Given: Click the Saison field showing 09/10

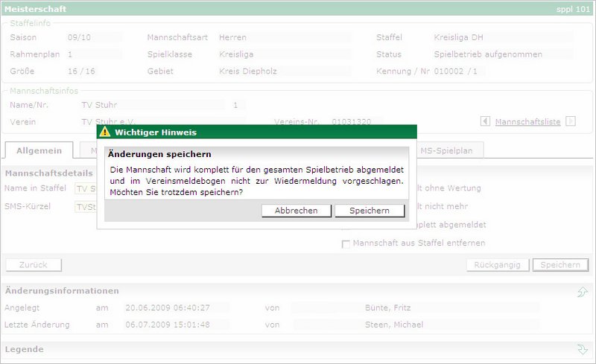Looking at the screenshot, I should click(x=93, y=36).
